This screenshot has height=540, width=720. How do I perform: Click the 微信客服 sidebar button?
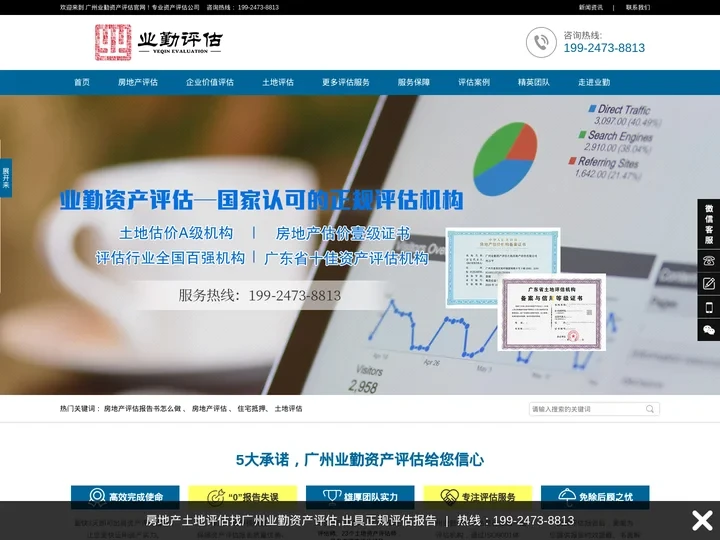click(709, 224)
